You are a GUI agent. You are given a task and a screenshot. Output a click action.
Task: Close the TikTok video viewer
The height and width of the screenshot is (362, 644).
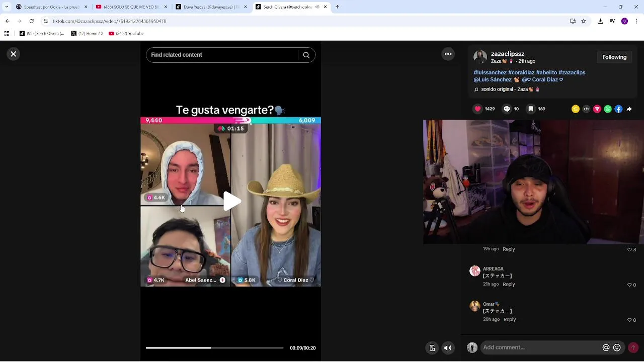[x=14, y=54]
